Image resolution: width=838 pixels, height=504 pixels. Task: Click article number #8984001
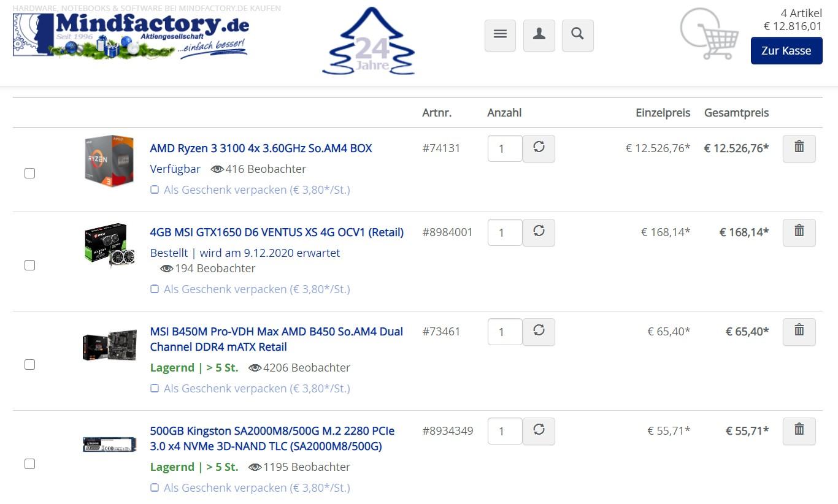point(447,232)
